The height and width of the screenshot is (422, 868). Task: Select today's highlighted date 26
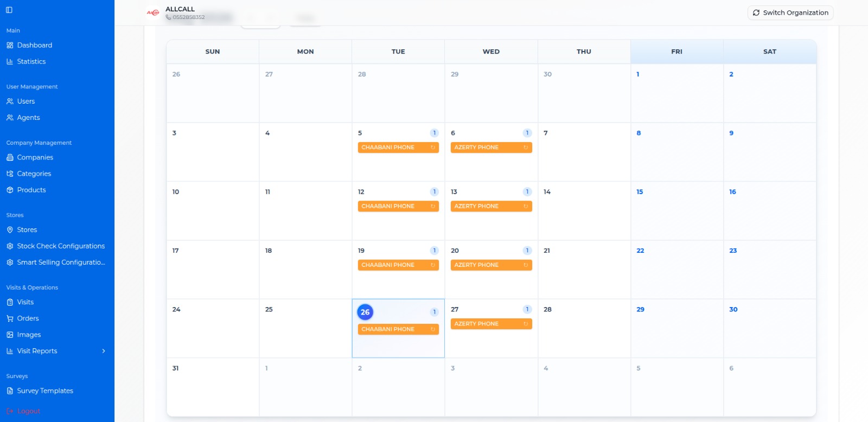pyautogui.click(x=365, y=312)
